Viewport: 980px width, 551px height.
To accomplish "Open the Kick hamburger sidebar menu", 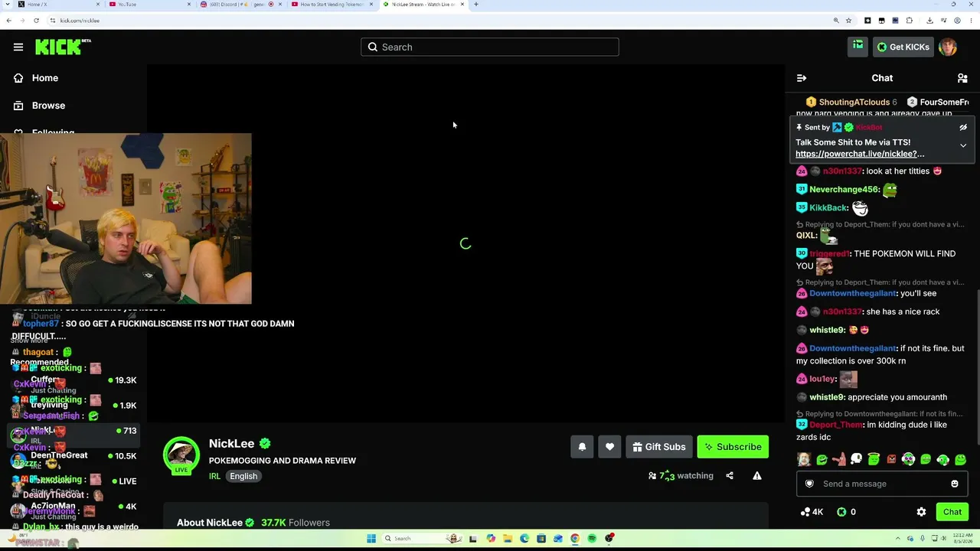I will click(x=18, y=47).
